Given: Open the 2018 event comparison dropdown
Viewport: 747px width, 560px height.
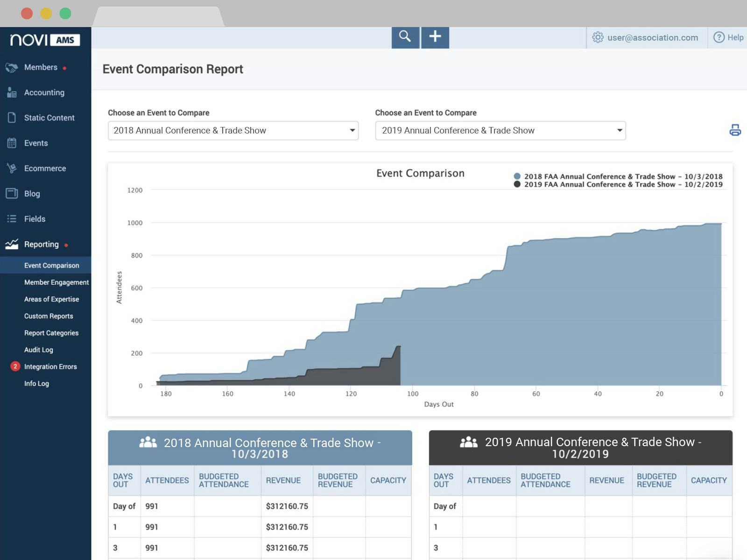Looking at the screenshot, I should pos(233,131).
